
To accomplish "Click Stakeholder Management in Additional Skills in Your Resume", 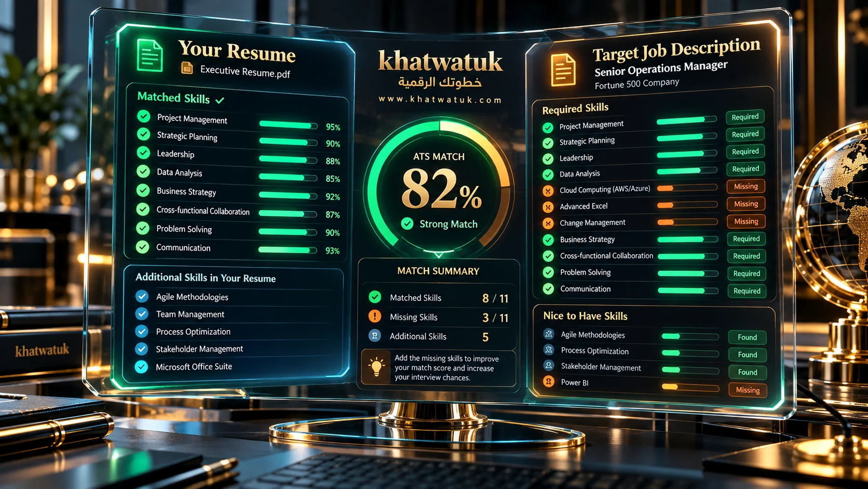I will [199, 349].
